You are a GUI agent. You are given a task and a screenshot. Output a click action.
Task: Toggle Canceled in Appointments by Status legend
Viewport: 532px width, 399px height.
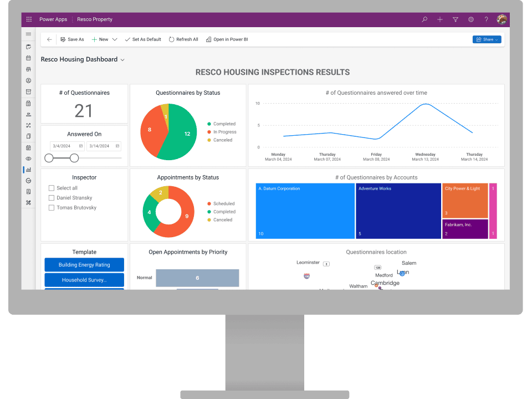click(220, 220)
